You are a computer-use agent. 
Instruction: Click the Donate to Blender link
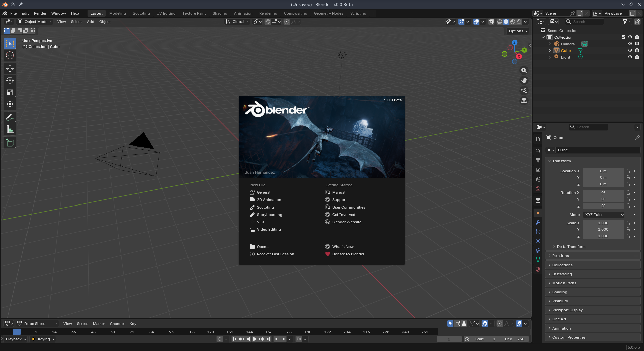tap(348, 254)
